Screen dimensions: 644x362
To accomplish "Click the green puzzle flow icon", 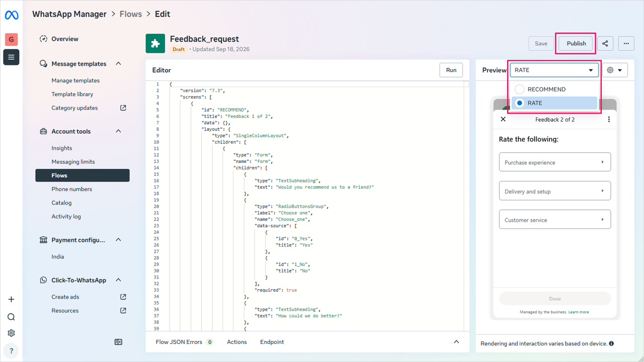I will click(155, 44).
